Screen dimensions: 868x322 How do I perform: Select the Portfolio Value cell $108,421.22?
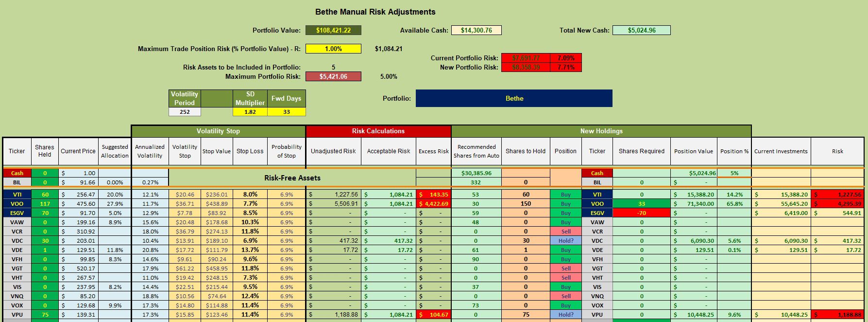[x=333, y=30]
